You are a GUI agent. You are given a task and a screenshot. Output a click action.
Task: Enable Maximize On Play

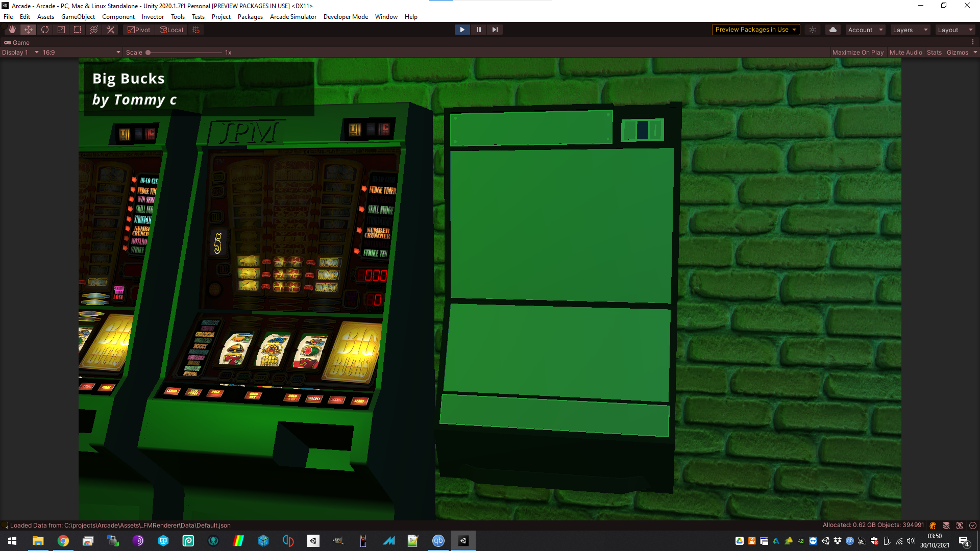pyautogui.click(x=857, y=53)
